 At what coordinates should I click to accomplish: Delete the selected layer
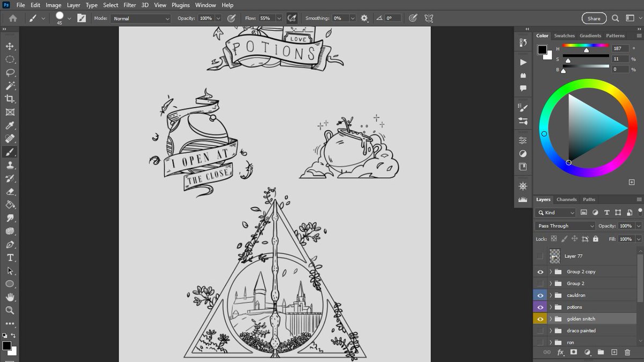click(627, 352)
